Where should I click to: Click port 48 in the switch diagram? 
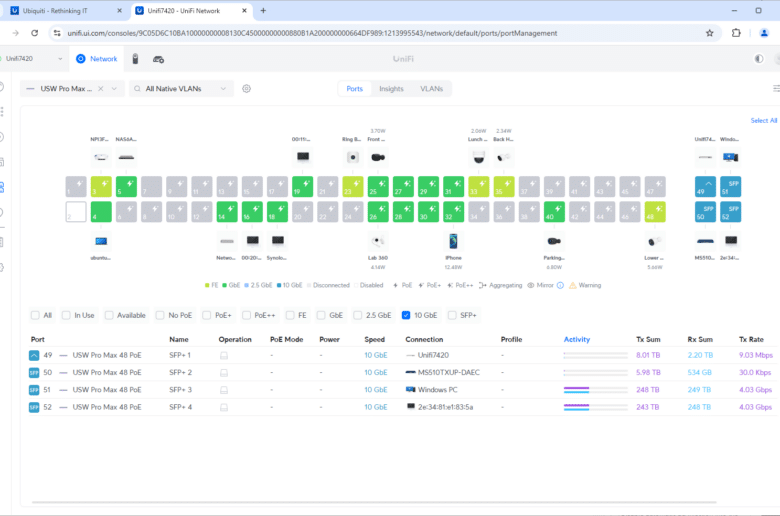click(x=655, y=212)
